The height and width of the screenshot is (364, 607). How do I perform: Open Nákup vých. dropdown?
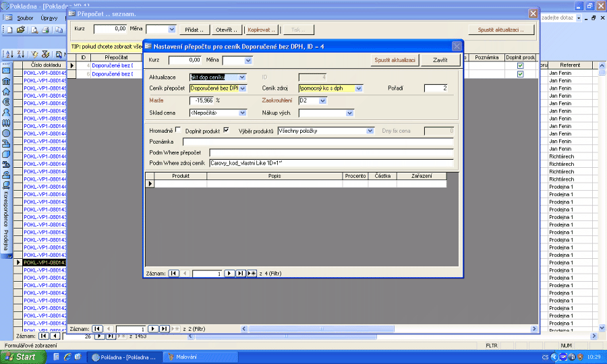349,113
